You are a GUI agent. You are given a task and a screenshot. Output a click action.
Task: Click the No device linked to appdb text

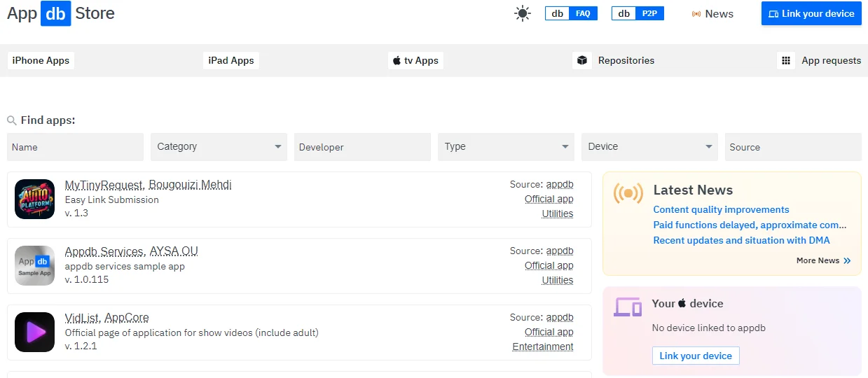[709, 328]
